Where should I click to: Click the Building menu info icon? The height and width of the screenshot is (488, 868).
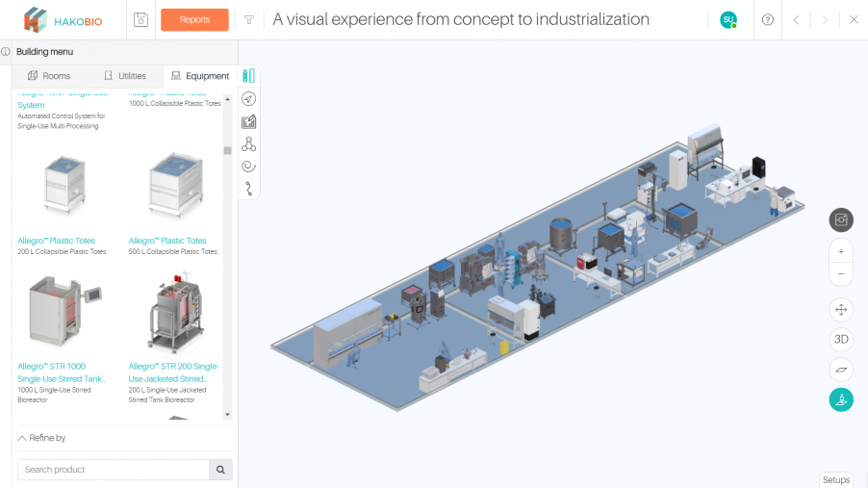pos(6,52)
